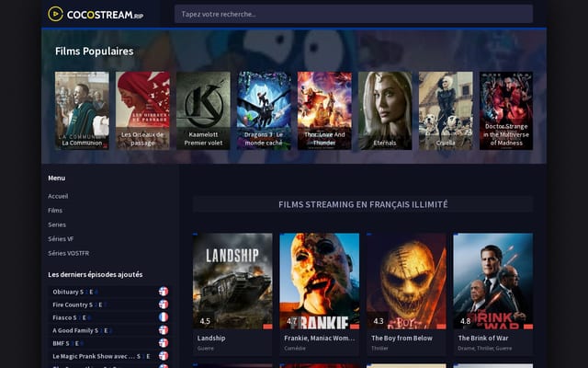Click 'Les derniers épisodes ajoutés' heading
Image resolution: width=588 pixels, height=368 pixels.
click(x=96, y=274)
